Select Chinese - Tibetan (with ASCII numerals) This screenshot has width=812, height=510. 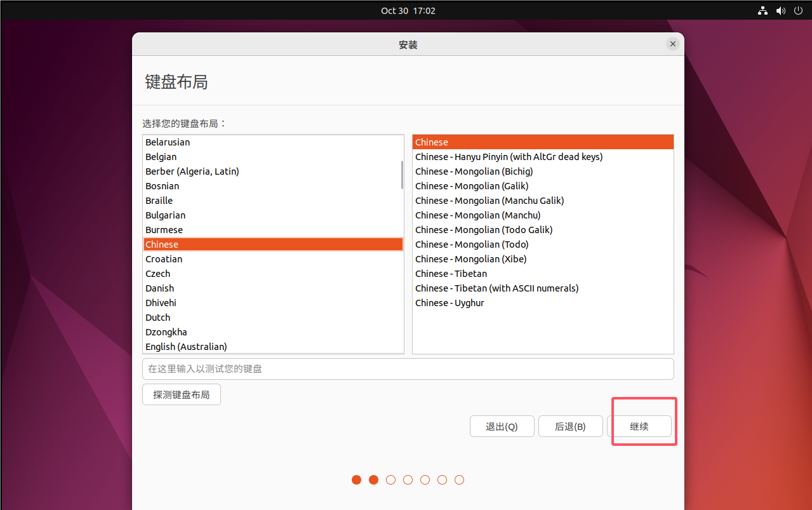pyautogui.click(x=543, y=288)
